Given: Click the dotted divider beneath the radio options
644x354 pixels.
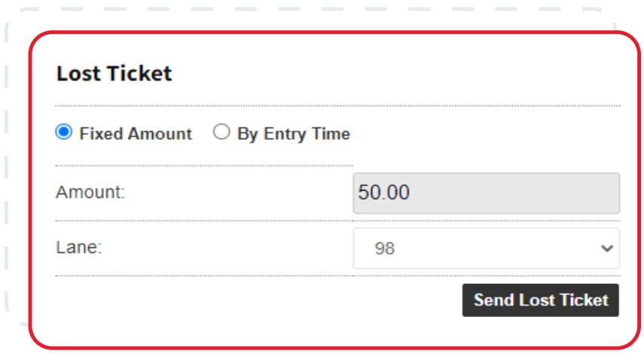Looking at the screenshot, I should 203,165.
